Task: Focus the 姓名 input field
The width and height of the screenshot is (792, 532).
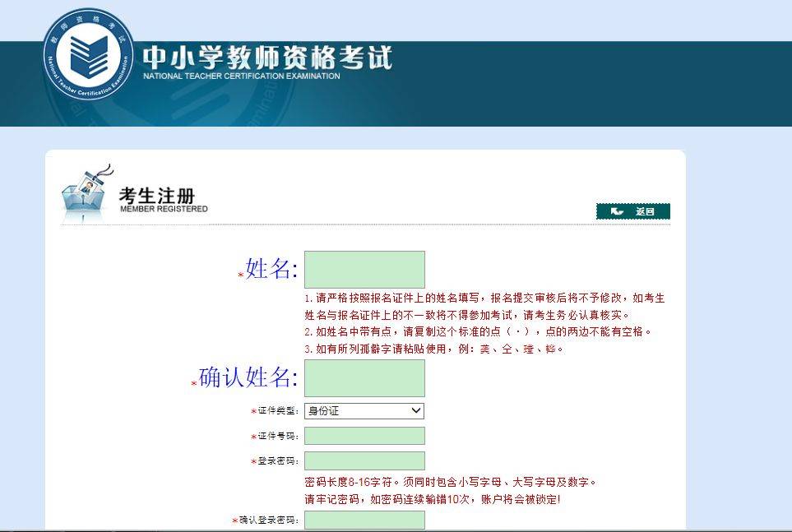Action: [x=364, y=269]
